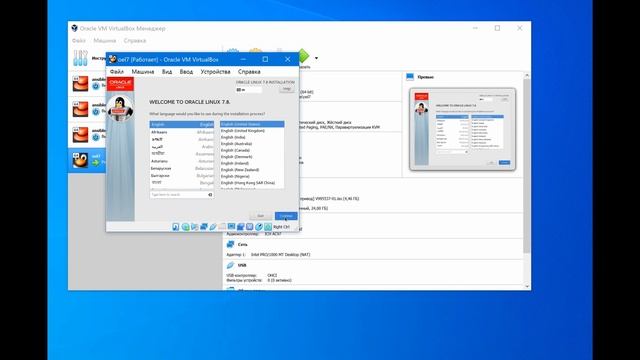Click the blue Continue button in installer
The width and height of the screenshot is (640, 360).
point(286,216)
